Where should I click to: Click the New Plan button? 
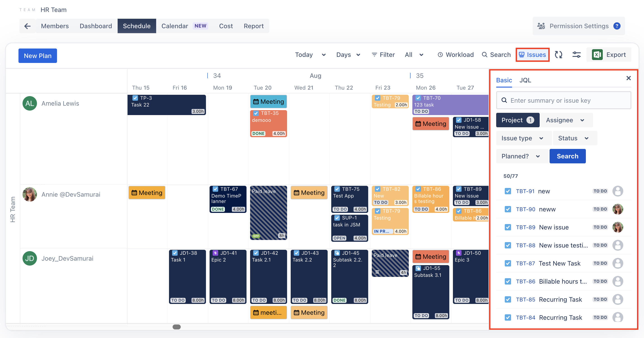tap(37, 56)
